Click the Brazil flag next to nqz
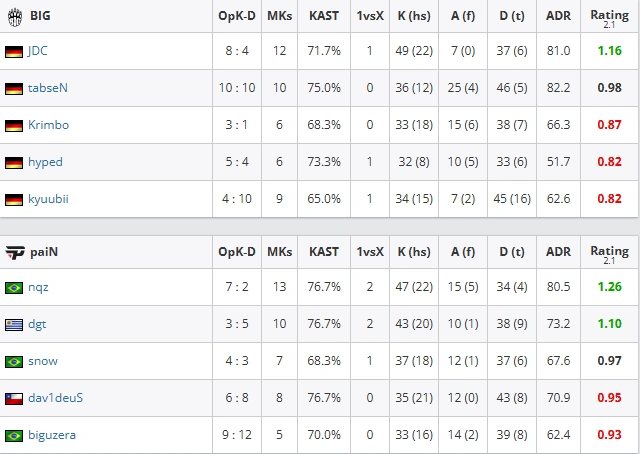The width and height of the screenshot is (640, 454). click(14, 288)
